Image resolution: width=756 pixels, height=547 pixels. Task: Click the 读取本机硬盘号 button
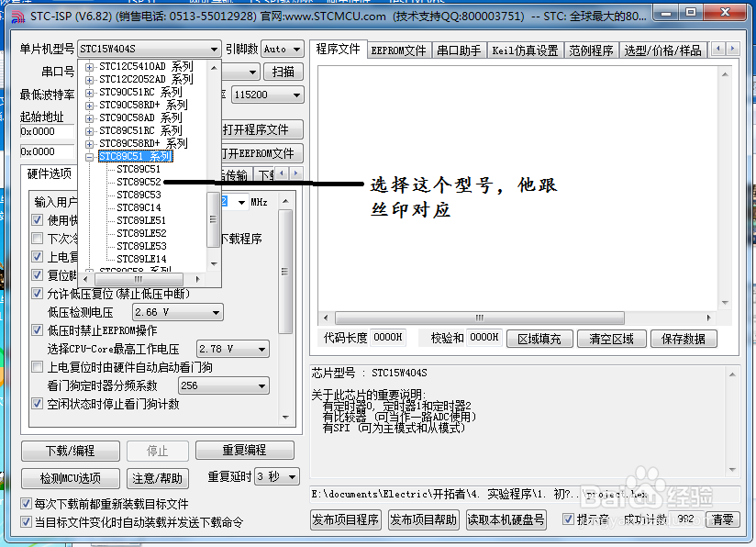tap(506, 520)
